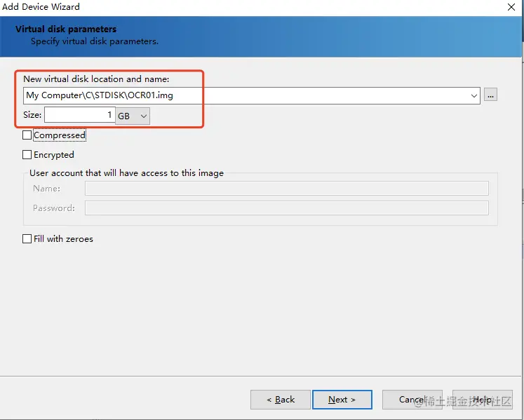
Task: Select the user account Name field
Action: point(287,189)
